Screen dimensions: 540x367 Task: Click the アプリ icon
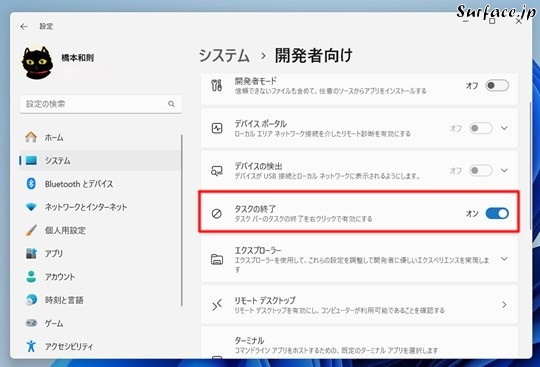31,253
